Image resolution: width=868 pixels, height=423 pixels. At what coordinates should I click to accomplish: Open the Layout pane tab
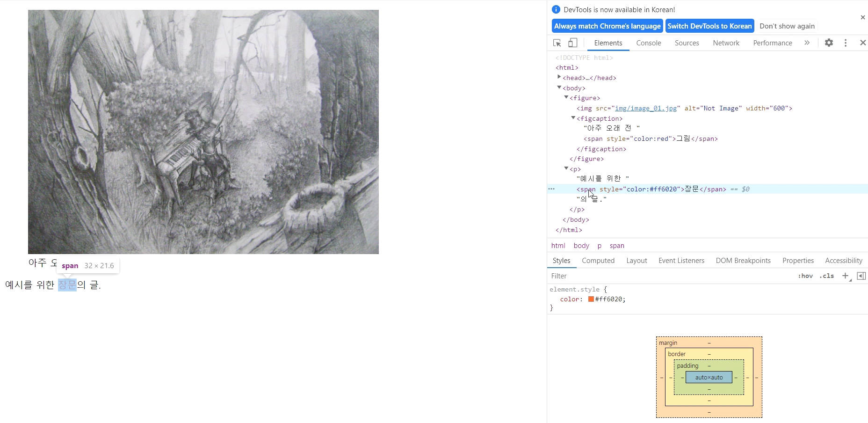[x=637, y=261]
